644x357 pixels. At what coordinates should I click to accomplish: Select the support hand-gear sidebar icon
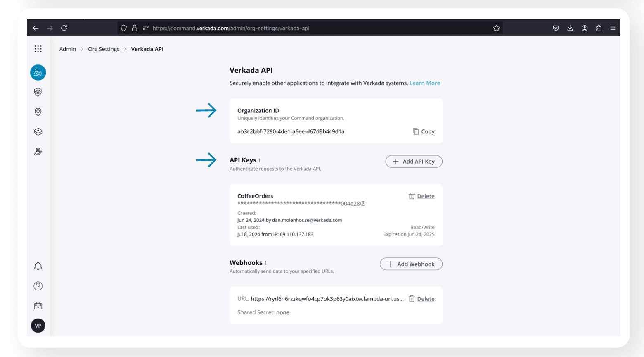tap(38, 151)
